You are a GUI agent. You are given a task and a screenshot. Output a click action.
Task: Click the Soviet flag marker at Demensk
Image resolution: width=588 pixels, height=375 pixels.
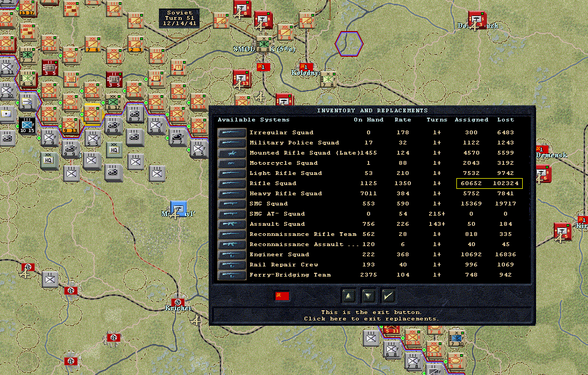[x=542, y=149]
